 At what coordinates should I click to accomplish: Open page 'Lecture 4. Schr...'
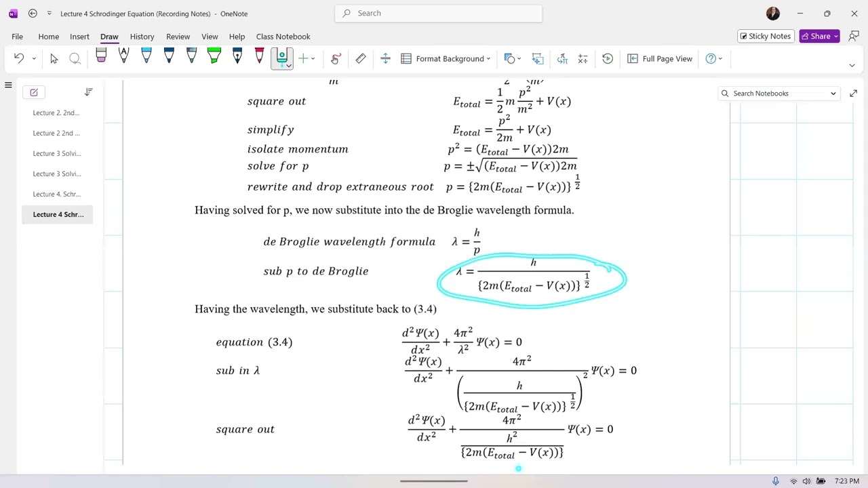(x=57, y=194)
